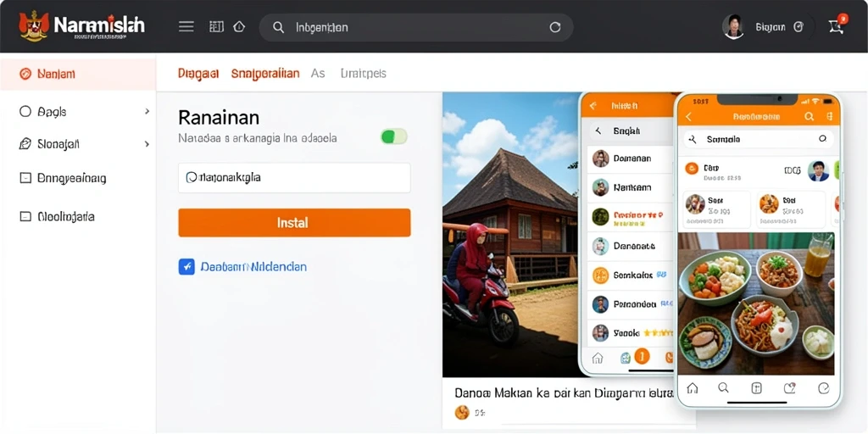Tap back arrow in front phone header

tap(688, 117)
